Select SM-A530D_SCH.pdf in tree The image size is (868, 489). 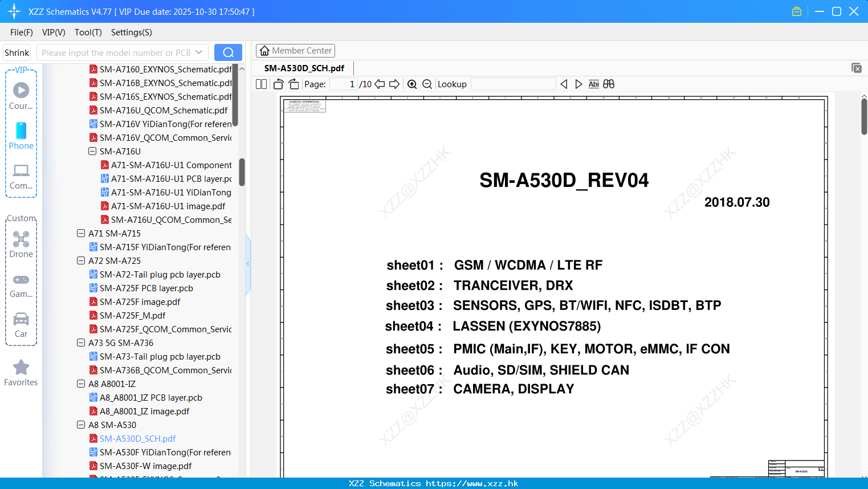132,438
